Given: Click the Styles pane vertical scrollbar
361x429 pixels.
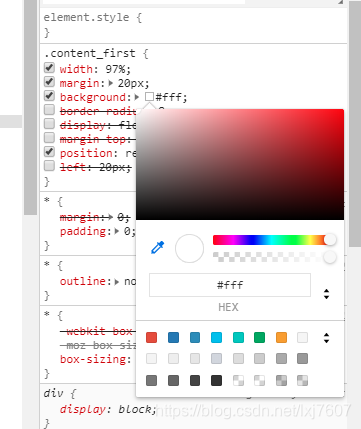Looking at the screenshot, I should [355, 123].
